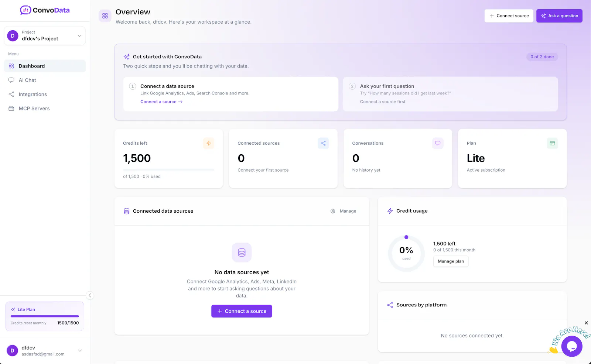
Task: Click the asdasfsd@gmail.com email text
Action: (43, 354)
